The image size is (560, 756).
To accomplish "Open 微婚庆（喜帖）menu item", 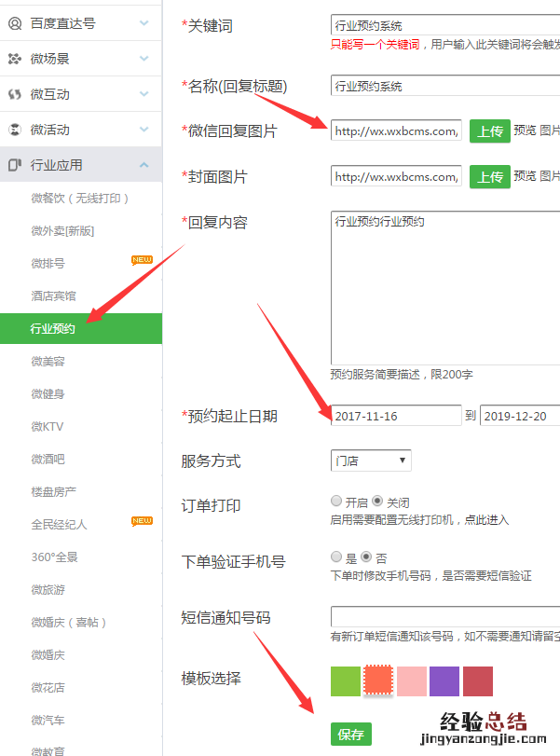I will coord(68,623).
